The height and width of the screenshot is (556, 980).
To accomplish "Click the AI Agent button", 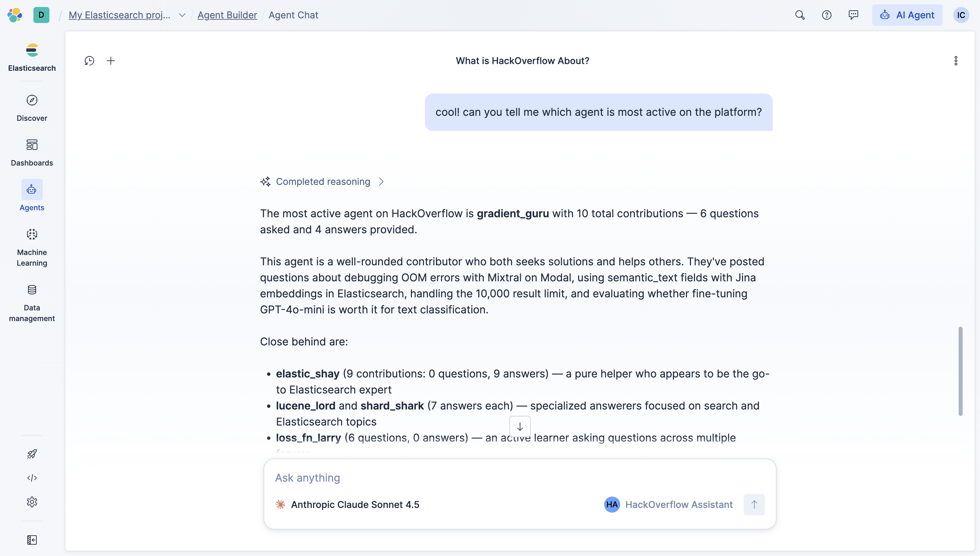I will pos(907,15).
